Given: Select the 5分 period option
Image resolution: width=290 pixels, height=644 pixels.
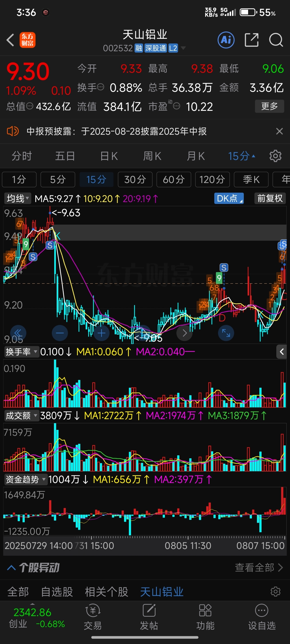Looking at the screenshot, I should (58, 180).
